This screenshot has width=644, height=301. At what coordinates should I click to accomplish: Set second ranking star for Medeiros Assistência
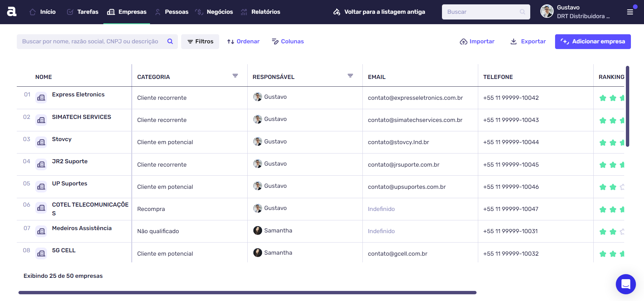click(613, 231)
